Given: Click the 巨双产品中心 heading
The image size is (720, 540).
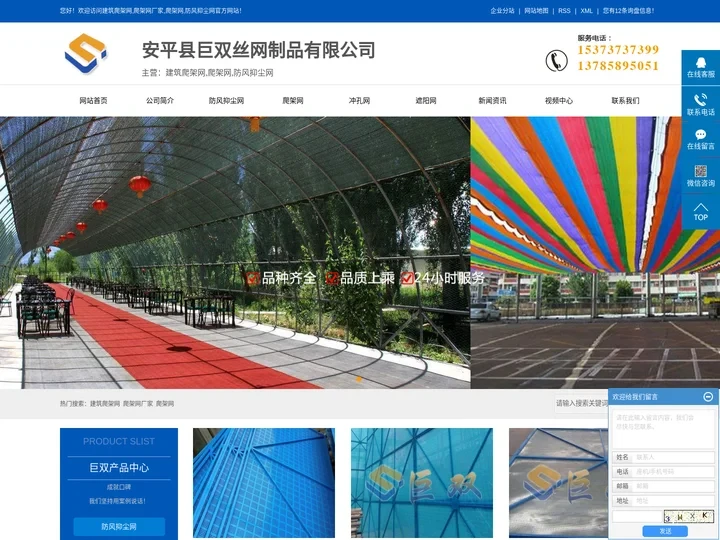Looking at the screenshot, I should coord(119,467).
